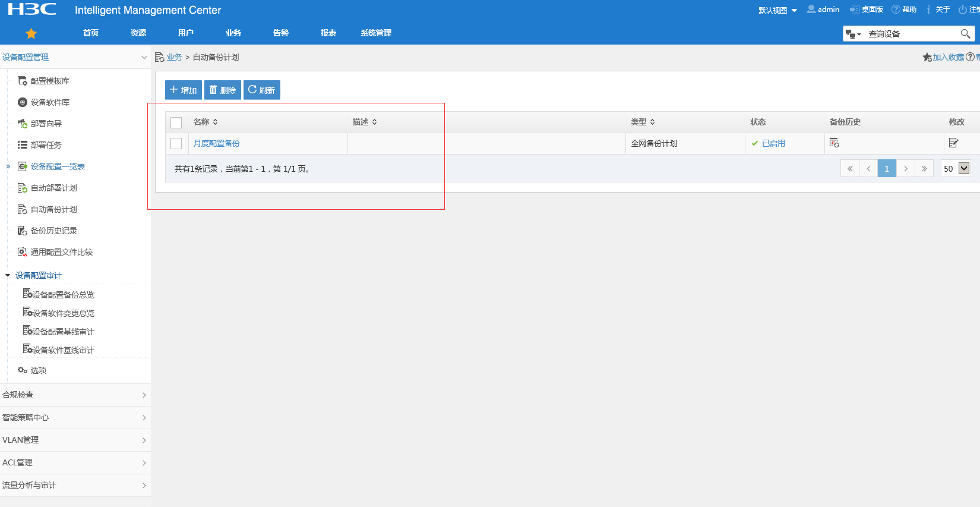Image resolution: width=980 pixels, height=507 pixels.
Task: Click the 增加 add button
Action: click(184, 90)
